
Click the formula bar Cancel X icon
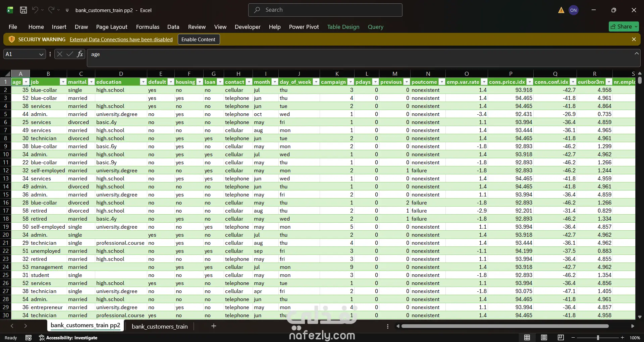pyautogui.click(x=60, y=54)
